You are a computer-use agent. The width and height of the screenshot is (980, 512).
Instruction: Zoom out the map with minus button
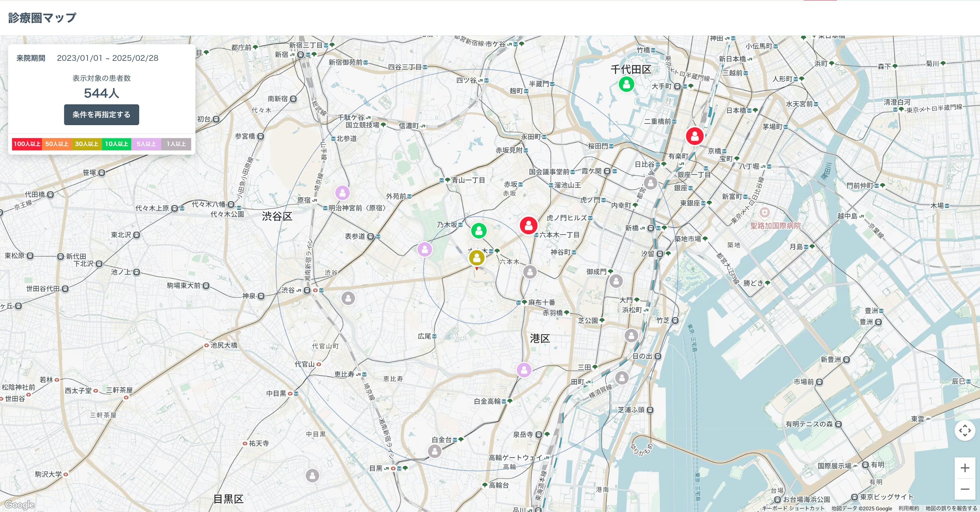pyautogui.click(x=964, y=489)
